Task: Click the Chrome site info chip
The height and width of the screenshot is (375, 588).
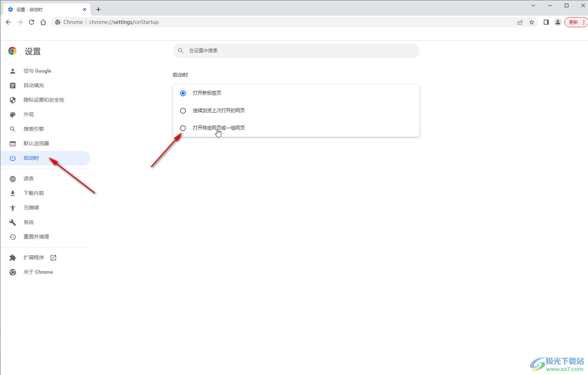Action: point(69,22)
